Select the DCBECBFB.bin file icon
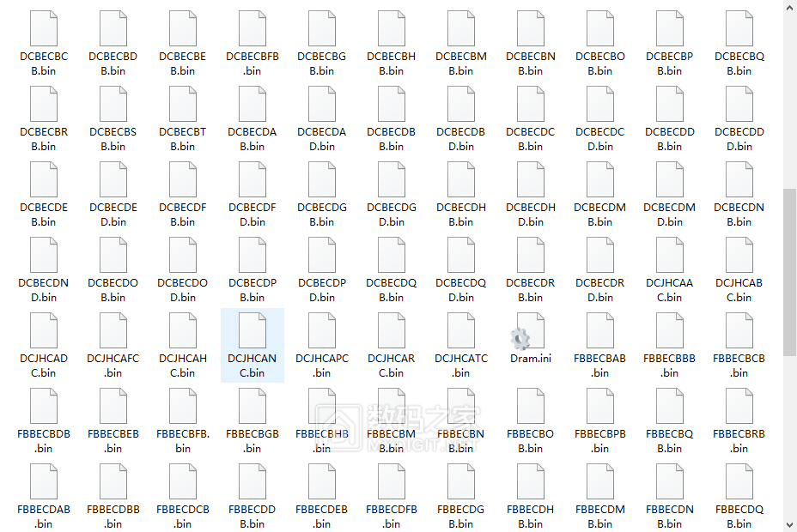The width and height of the screenshot is (797, 532). [252, 29]
